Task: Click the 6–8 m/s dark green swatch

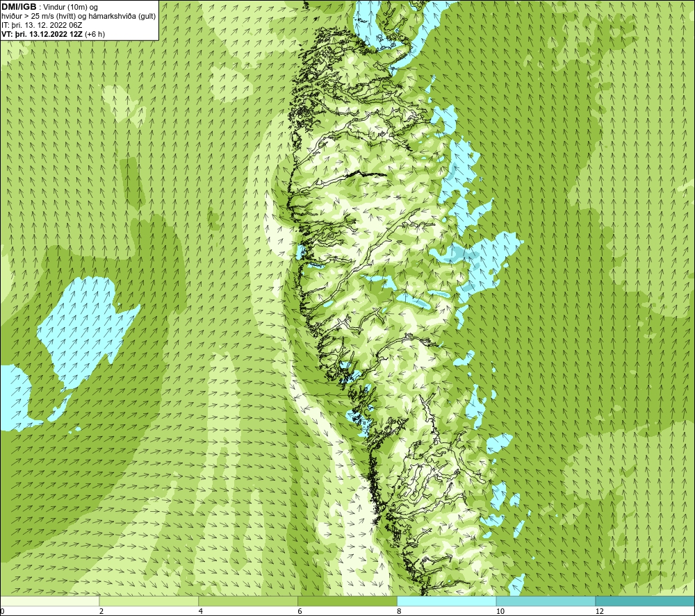Action: coord(347,601)
